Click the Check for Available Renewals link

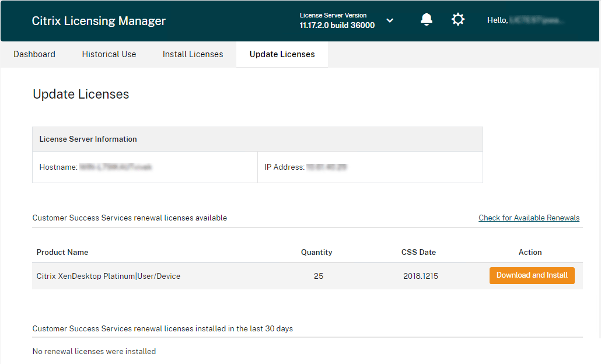coord(529,218)
